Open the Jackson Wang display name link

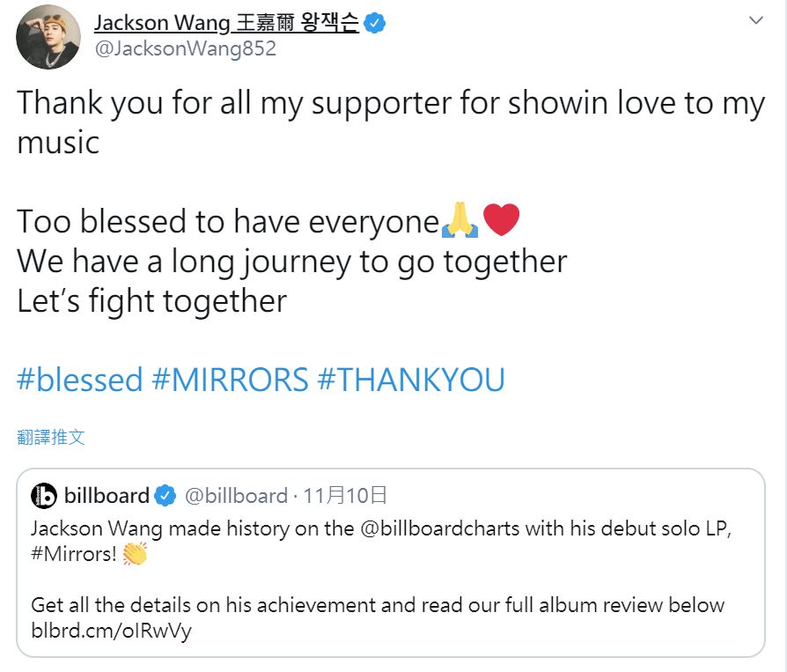226,23
